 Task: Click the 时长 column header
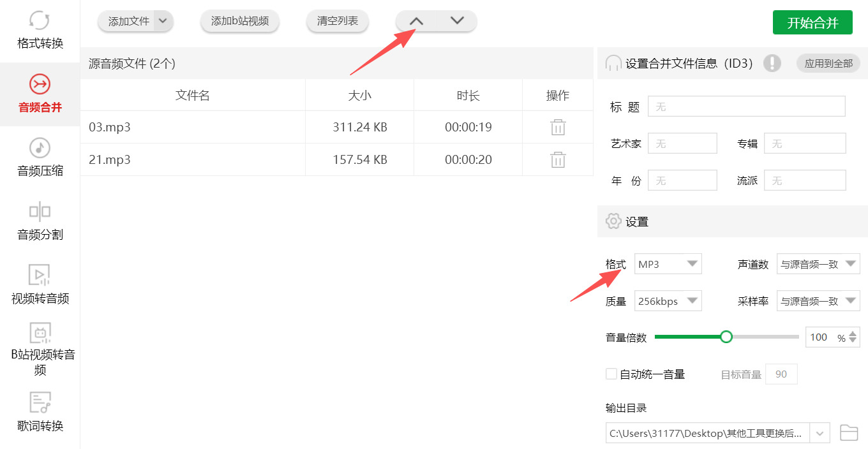[468, 96]
